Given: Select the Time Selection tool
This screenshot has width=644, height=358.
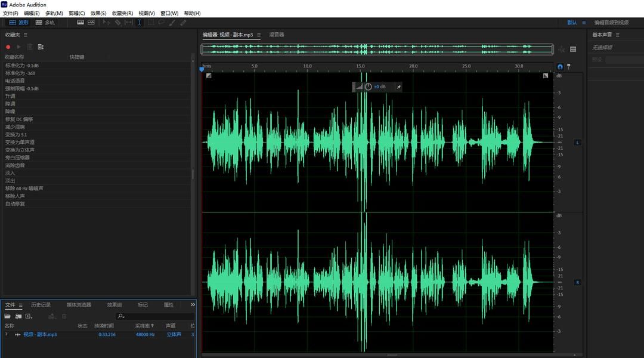Looking at the screenshot, I should click(x=139, y=22).
